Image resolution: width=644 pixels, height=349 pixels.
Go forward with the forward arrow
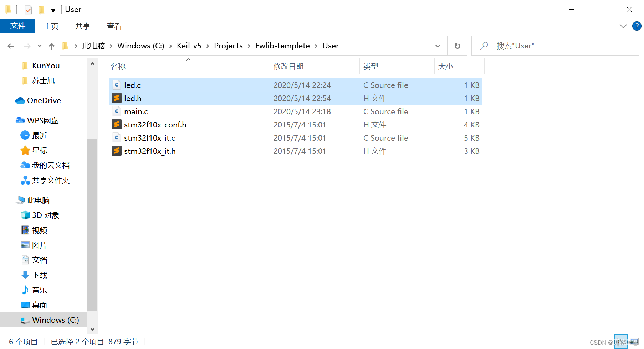point(27,46)
